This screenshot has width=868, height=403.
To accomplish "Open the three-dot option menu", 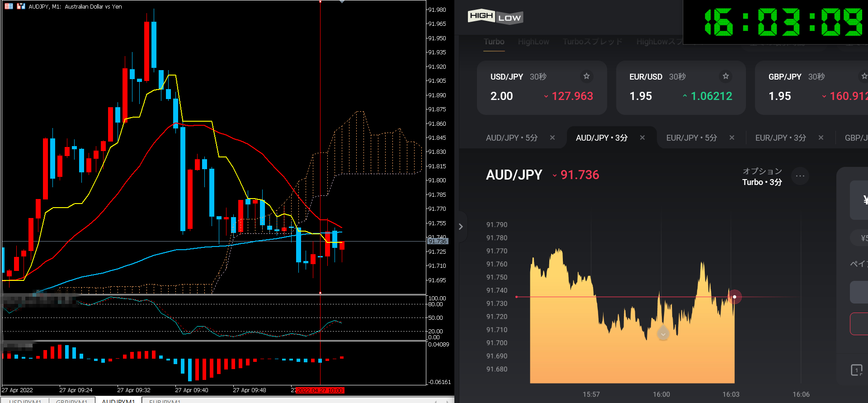I will 800,176.
